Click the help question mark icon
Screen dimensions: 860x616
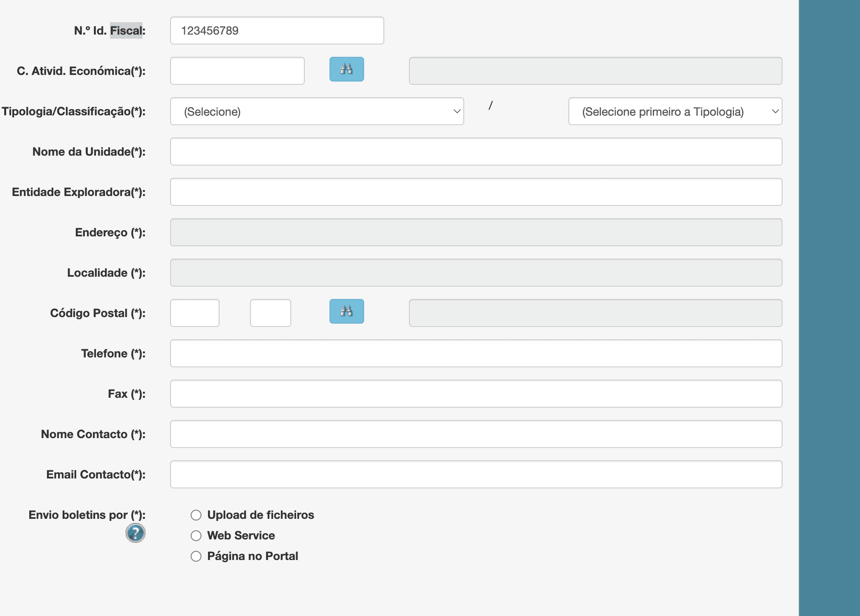pos(135,533)
